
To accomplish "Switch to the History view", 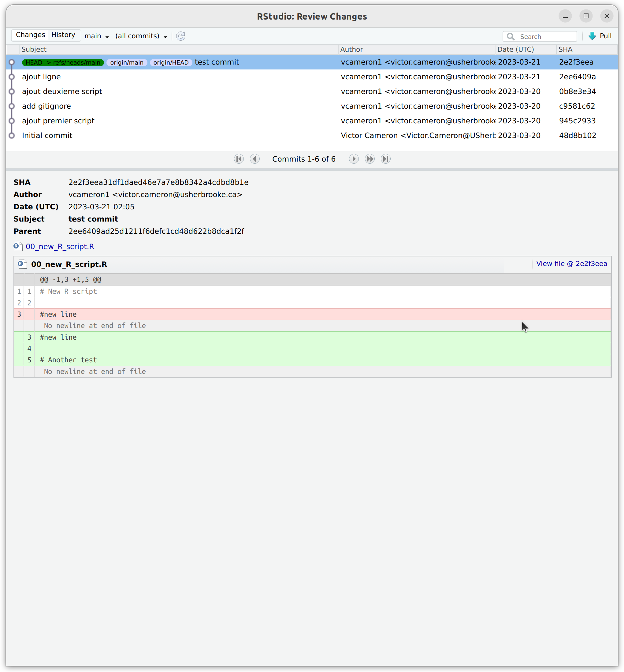I will [63, 35].
